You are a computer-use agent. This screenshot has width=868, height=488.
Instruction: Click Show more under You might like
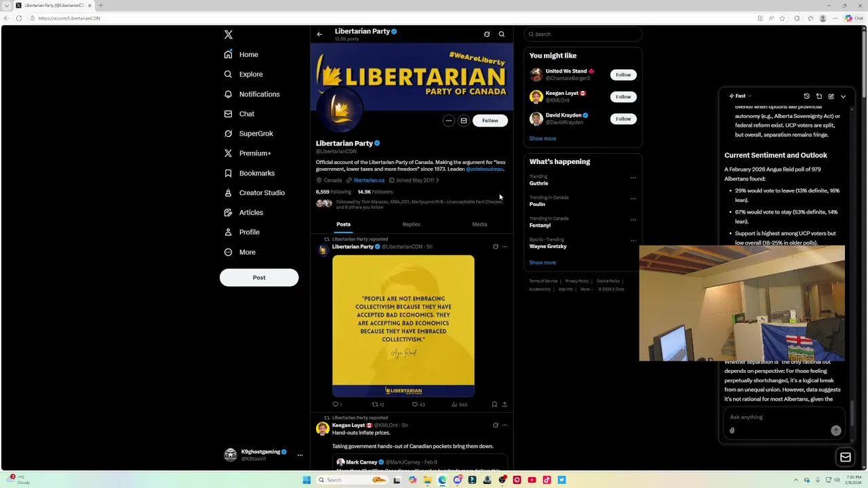(542, 138)
